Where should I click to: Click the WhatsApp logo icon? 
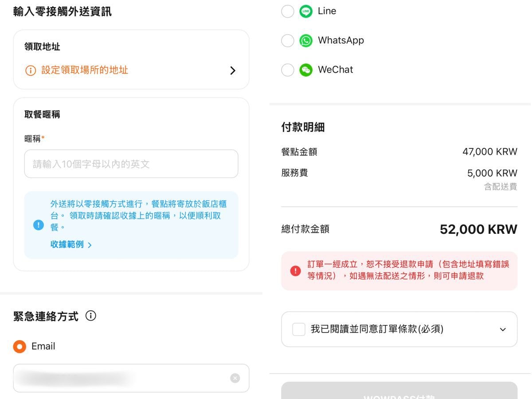tap(306, 41)
